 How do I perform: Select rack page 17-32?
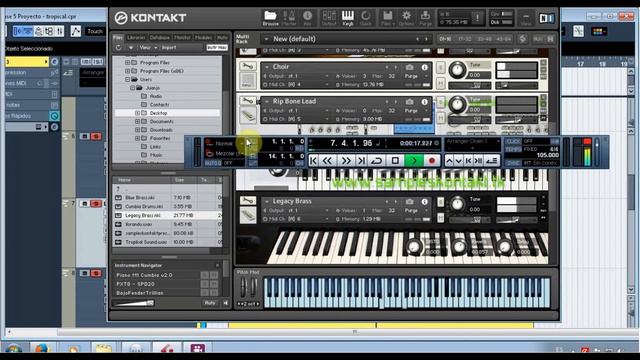click(x=464, y=39)
